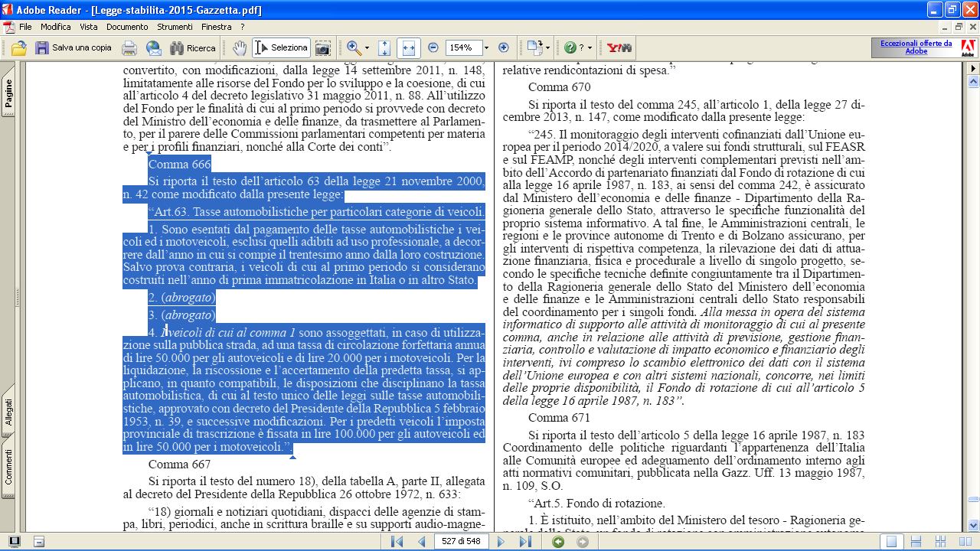The width and height of the screenshot is (980, 551).
Task: Switch to single page layout view
Action: [x=890, y=542]
